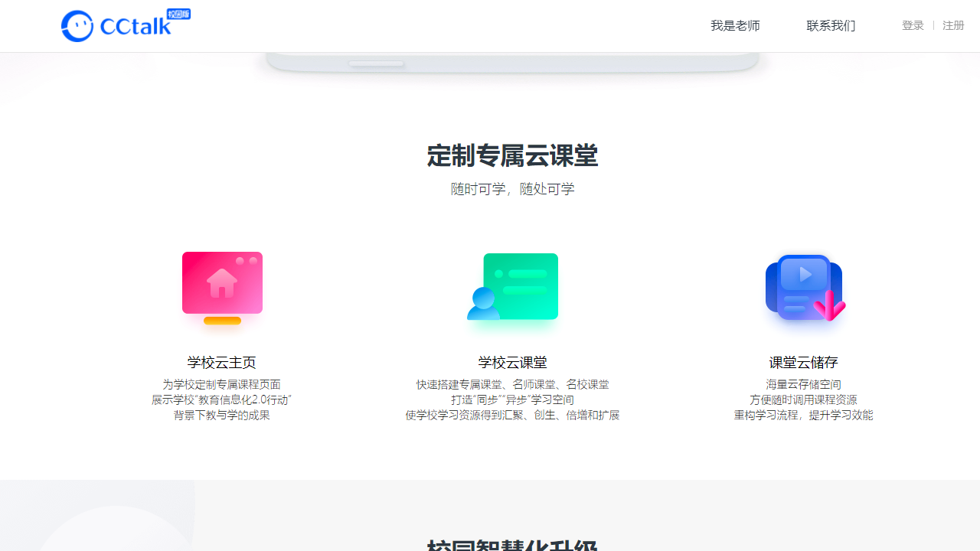The width and height of the screenshot is (980, 551).
Task: Click the text 重构学习流程，提升学习效能
Action: coord(804,415)
